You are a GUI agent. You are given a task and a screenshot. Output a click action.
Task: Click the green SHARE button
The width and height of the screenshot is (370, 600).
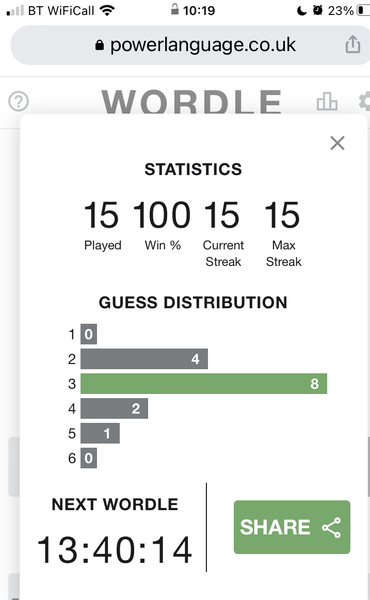[x=292, y=527]
